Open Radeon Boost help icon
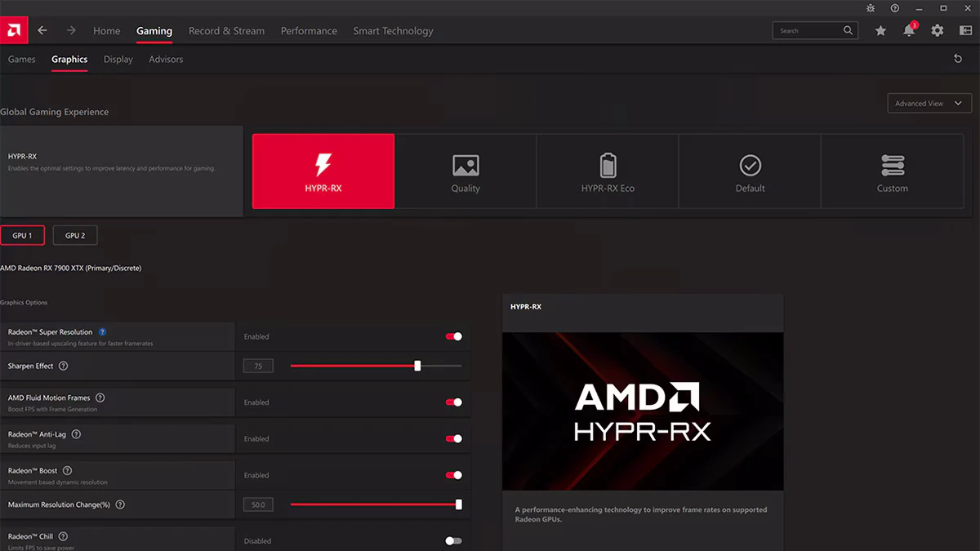980x551 pixels. click(x=67, y=471)
